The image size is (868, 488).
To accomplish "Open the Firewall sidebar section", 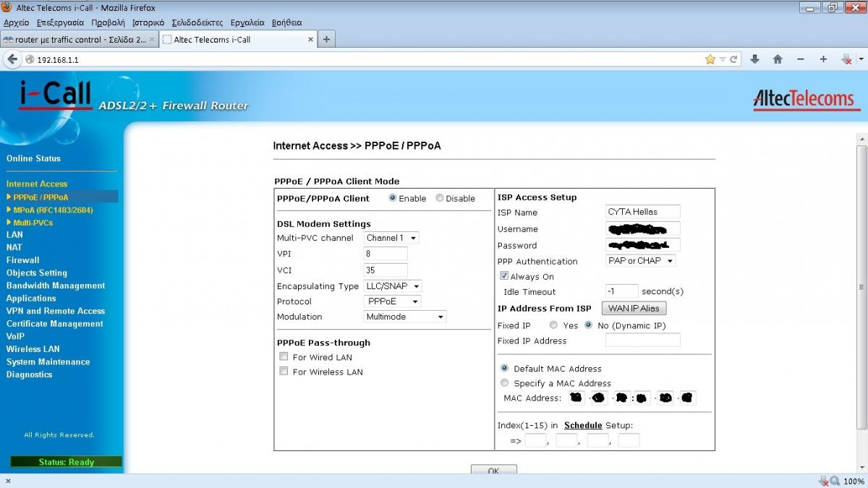I will coord(23,260).
